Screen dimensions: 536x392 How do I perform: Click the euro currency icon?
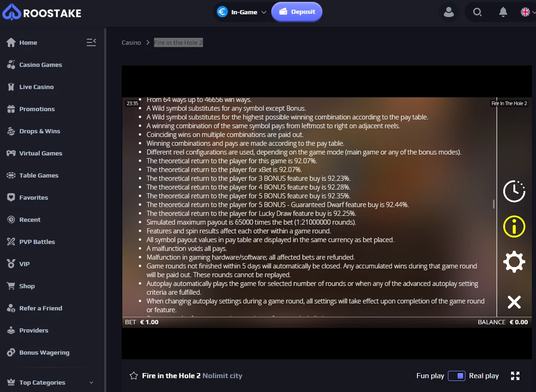click(x=222, y=12)
